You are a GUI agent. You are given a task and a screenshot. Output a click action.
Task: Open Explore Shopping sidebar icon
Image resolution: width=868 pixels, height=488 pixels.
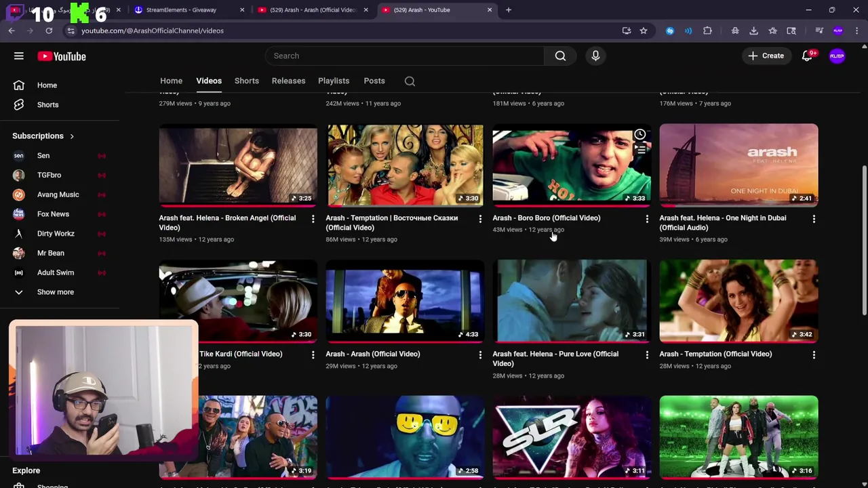tap(19, 485)
